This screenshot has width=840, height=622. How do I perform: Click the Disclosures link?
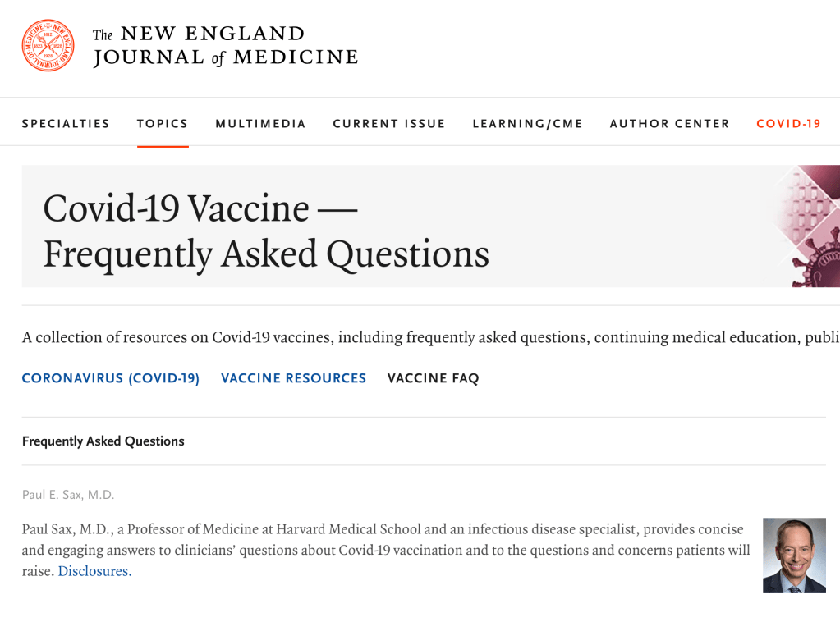coord(94,571)
